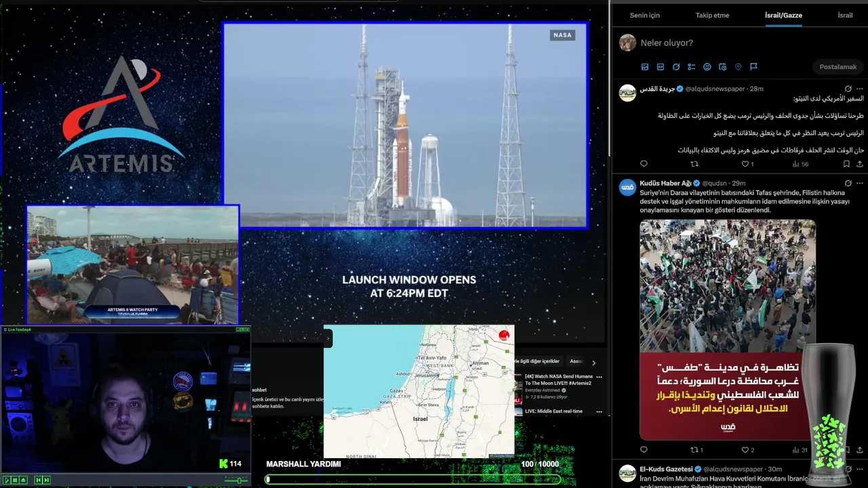Share the alqudsnewspaper 28m post
Screen dimensions: 868x488
point(860,164)
